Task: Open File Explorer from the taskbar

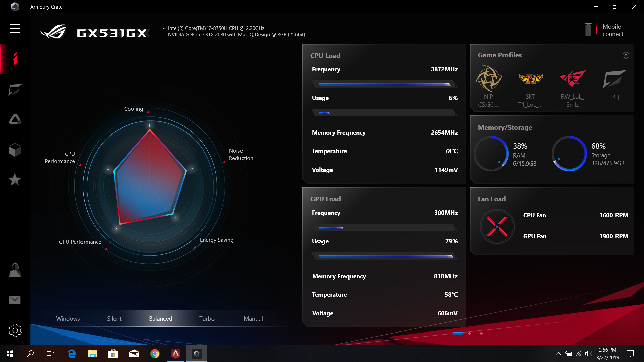Action: pyautogui.click(x=92, y=354)
